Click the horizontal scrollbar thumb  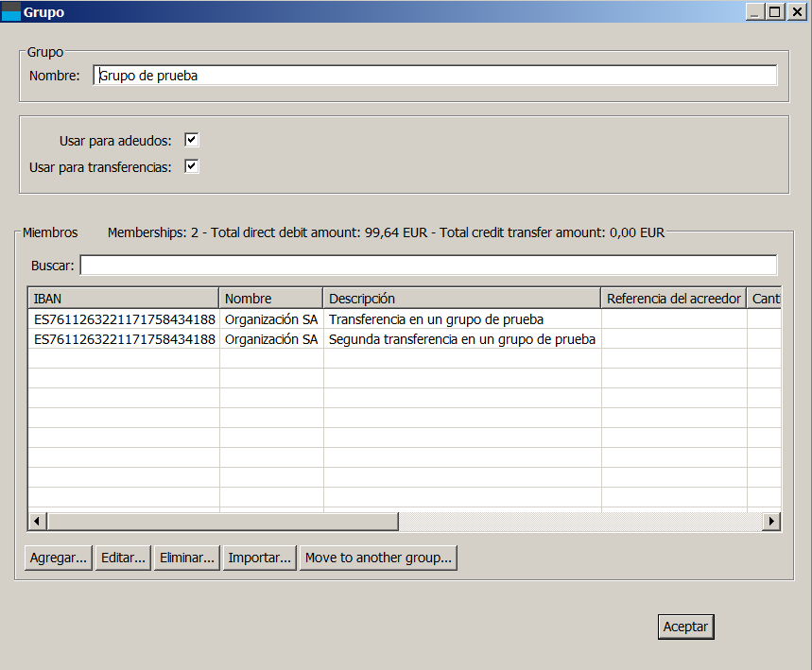click(x=222, y=522)
